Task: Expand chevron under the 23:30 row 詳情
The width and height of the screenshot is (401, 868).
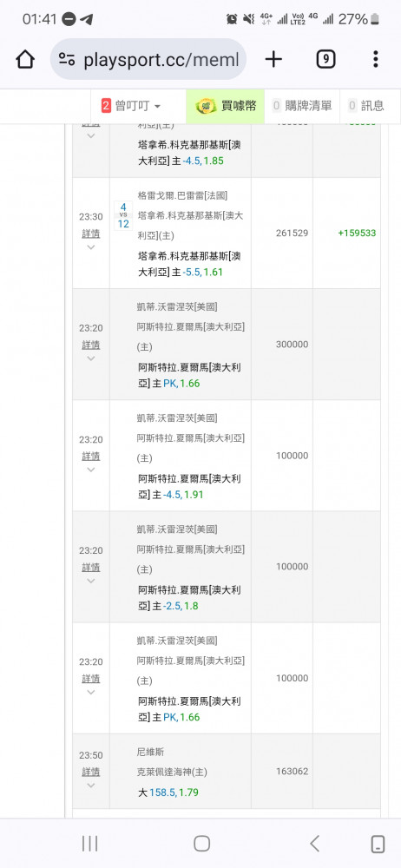Action: (x=91, y=247)
